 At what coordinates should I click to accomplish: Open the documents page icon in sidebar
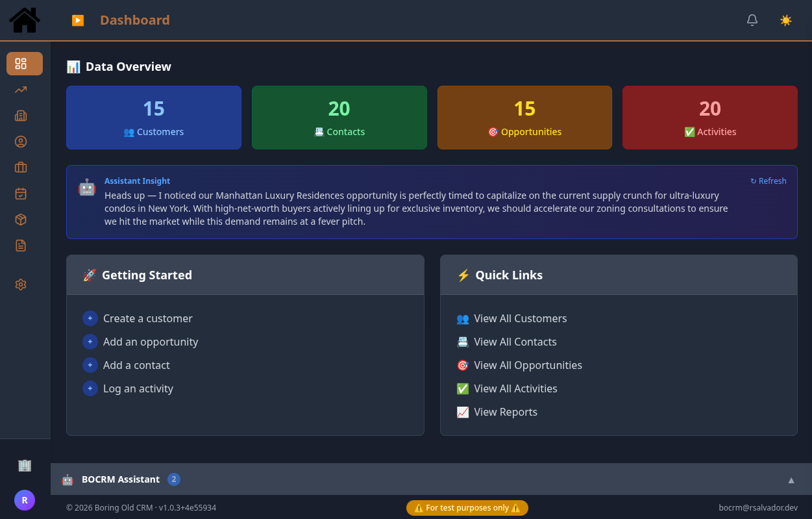20,246
